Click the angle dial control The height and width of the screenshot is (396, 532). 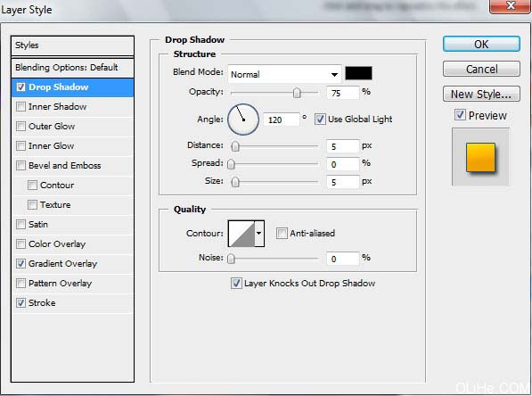pos(243,120)
